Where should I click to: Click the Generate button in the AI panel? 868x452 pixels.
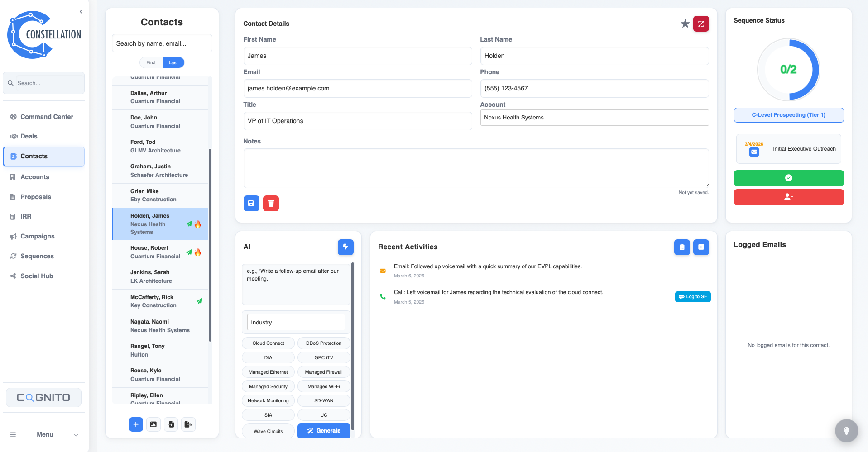point(323,430)
